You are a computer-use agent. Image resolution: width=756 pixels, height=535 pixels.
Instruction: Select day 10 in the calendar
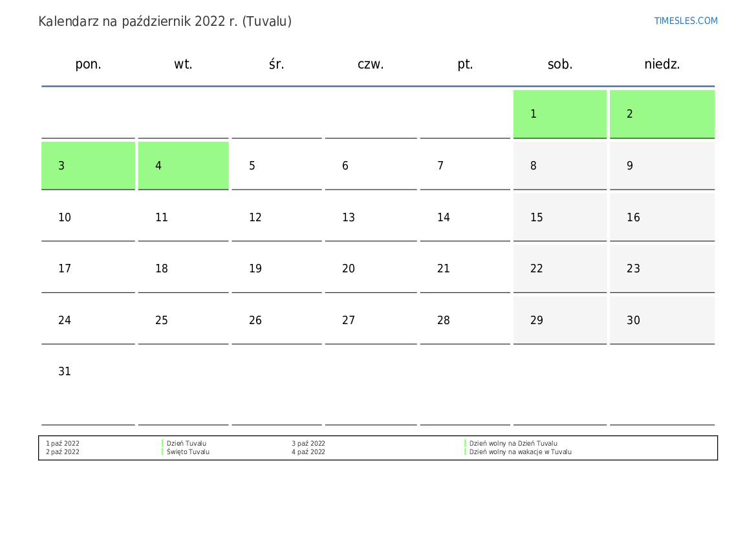pos(88,217)
